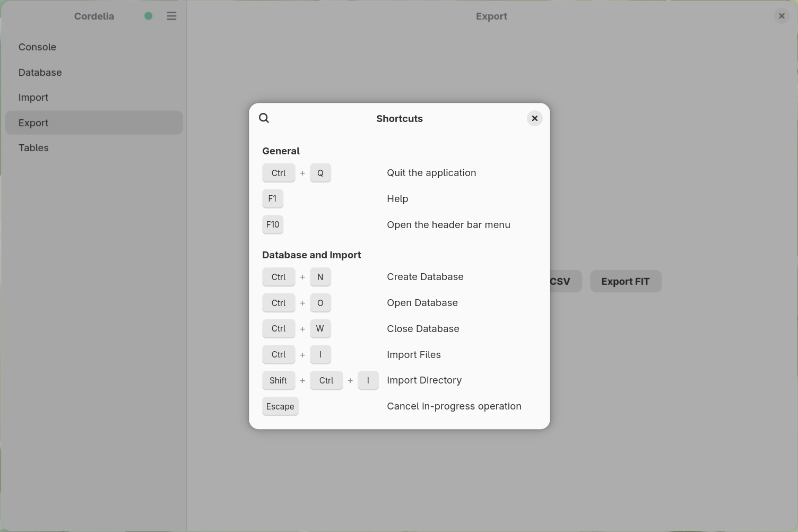
Task: Click the 'Import Files' shortcut text
Action: (414, 355)
